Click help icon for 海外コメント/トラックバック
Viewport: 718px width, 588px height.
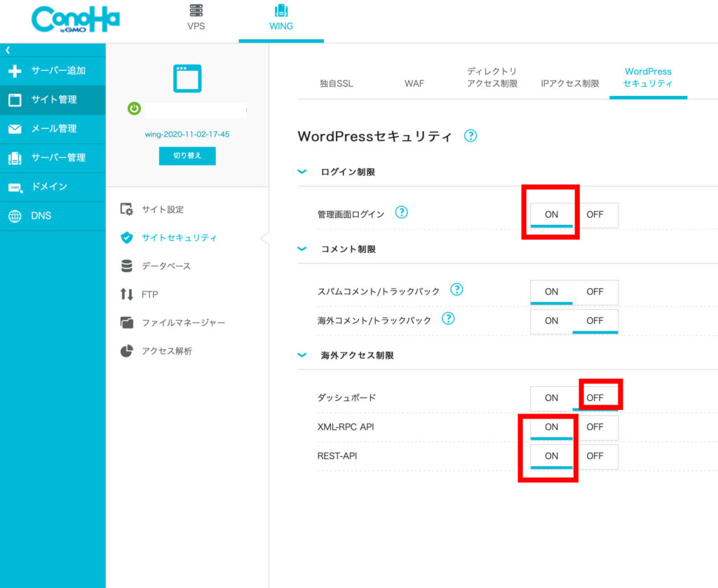pyautogui.click(x=448, y=318)
